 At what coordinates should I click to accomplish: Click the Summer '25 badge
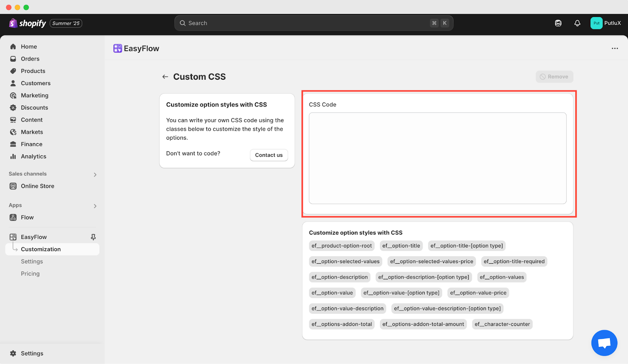pyautogui.click(x=66, y=23)
